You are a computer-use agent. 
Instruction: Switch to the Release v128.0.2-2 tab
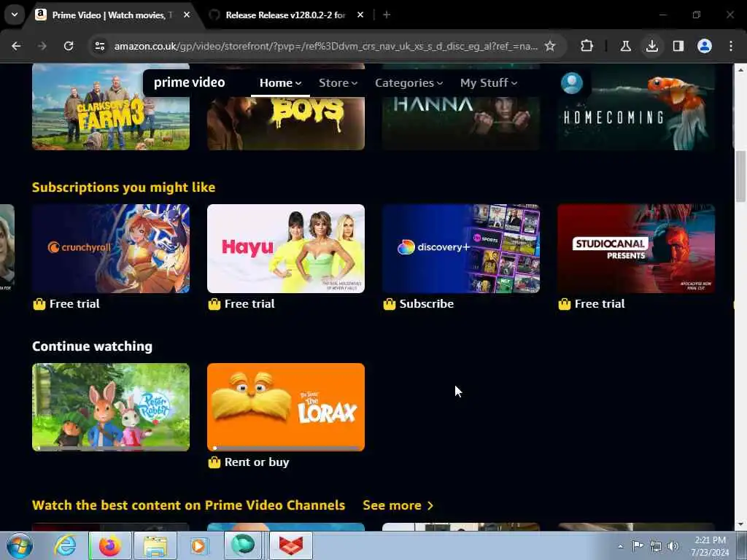click(285, 15)
